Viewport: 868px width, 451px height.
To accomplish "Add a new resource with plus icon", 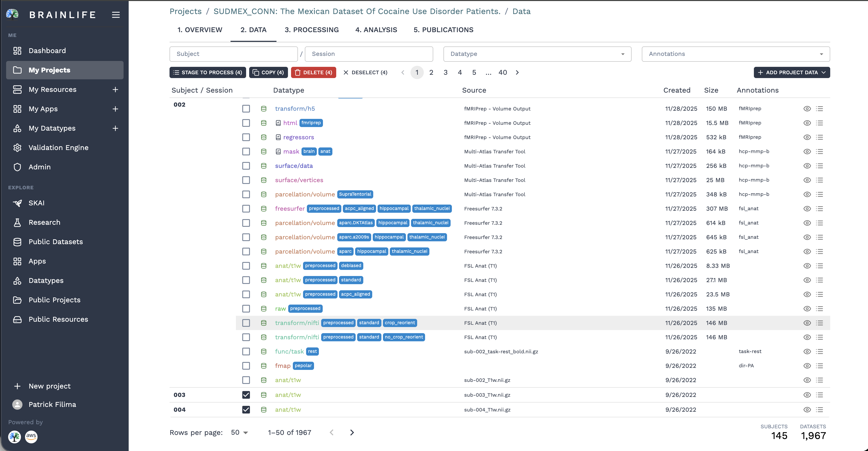I will (115, 90).
